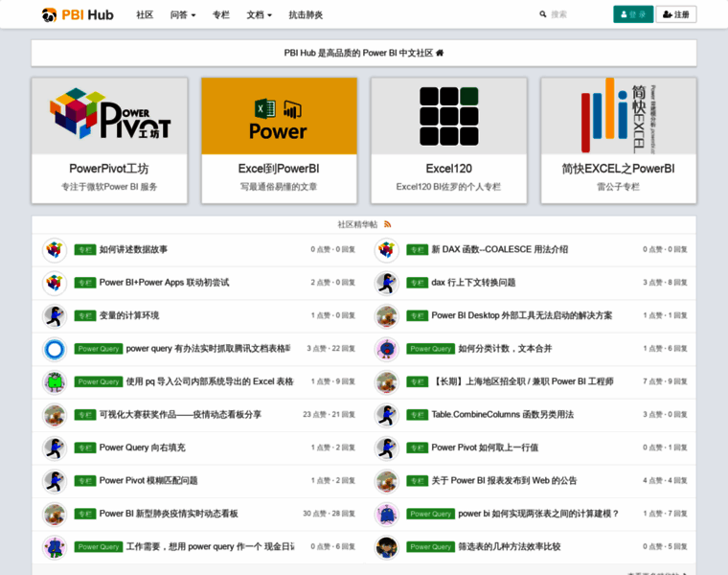Click Power Query tag on 筛选表的几种方法 post
This screenshot has height=575, width=728.
click(430, 547)
